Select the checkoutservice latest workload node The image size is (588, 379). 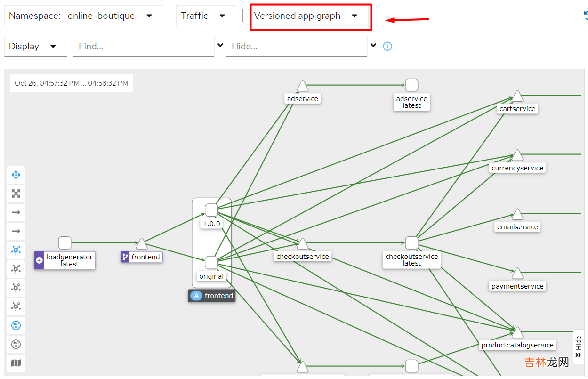411,243
